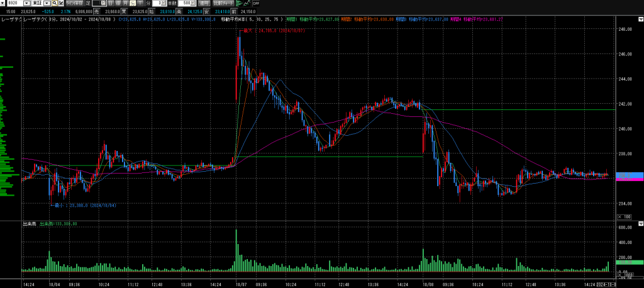Click the magnifier stock search icon
Viewport: 644px width, 288px height.
[x=54, y=3]
